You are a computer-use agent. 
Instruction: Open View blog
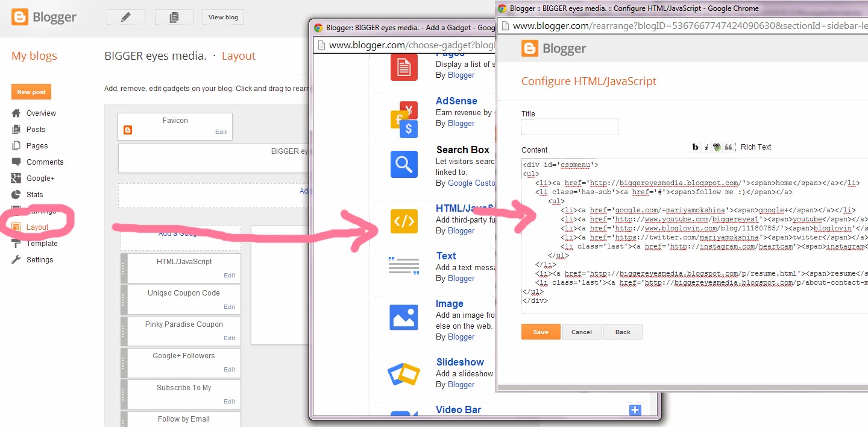[x=222, y=17]
